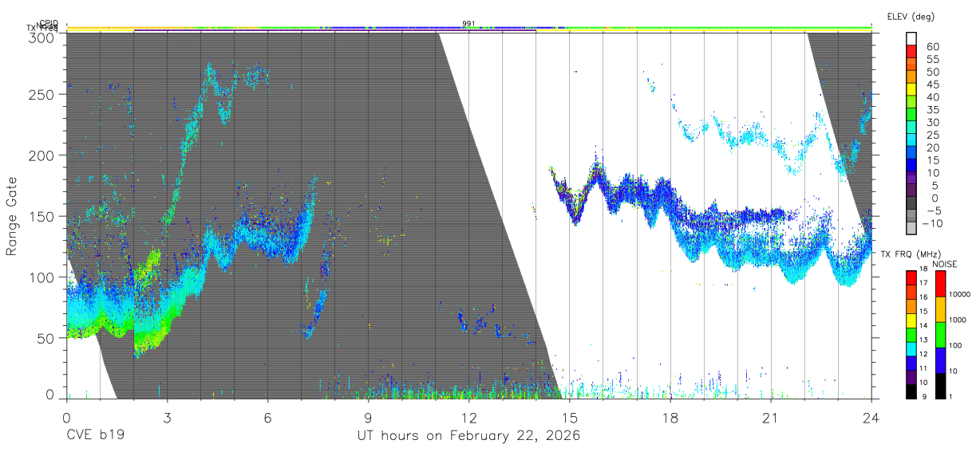This screenshot has width=980, height=452.
Task: Click the '991' CPID value above plot
Action: [469, 23]
